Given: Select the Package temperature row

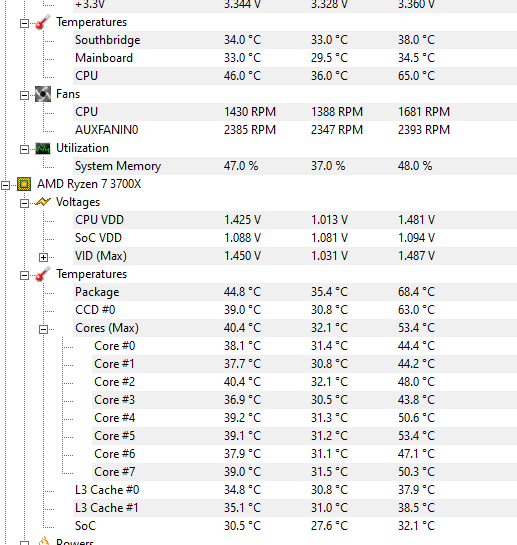Looking at the screenshot, I should tap(295, 292).
